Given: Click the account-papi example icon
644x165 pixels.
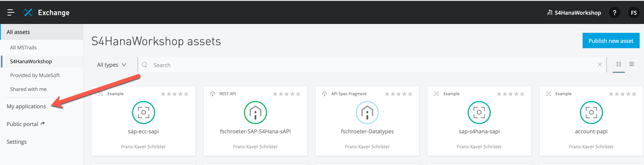Looking at the screenshot, I should point(591,113).
